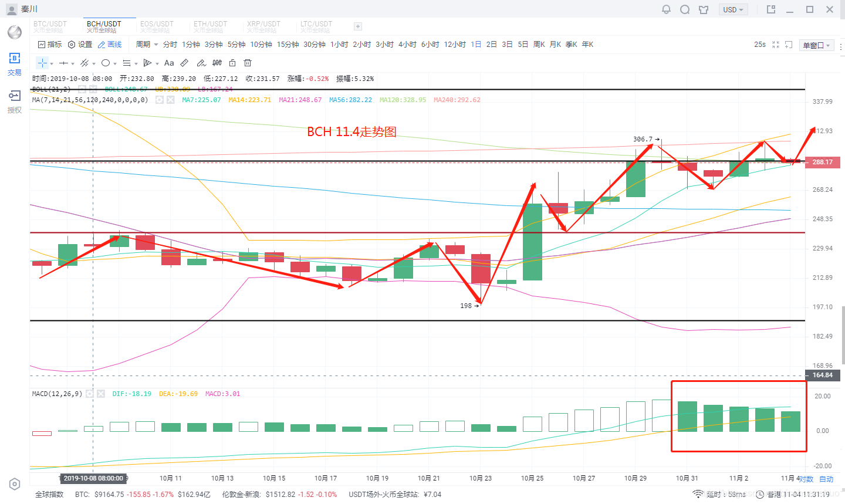The height and width of the screenshot is (504, 845).
Task: Open the 单窗口 window layout dropdown
Action: tap(817, 45)
